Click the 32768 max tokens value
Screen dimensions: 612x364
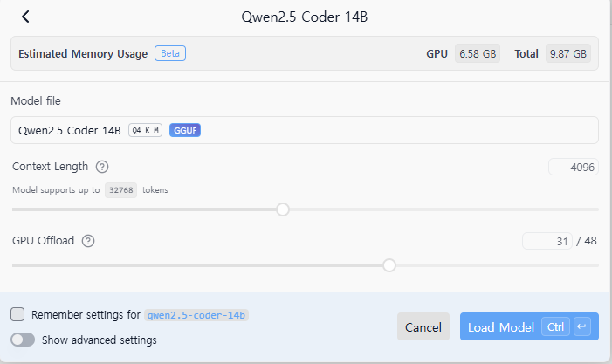(121, 190)
